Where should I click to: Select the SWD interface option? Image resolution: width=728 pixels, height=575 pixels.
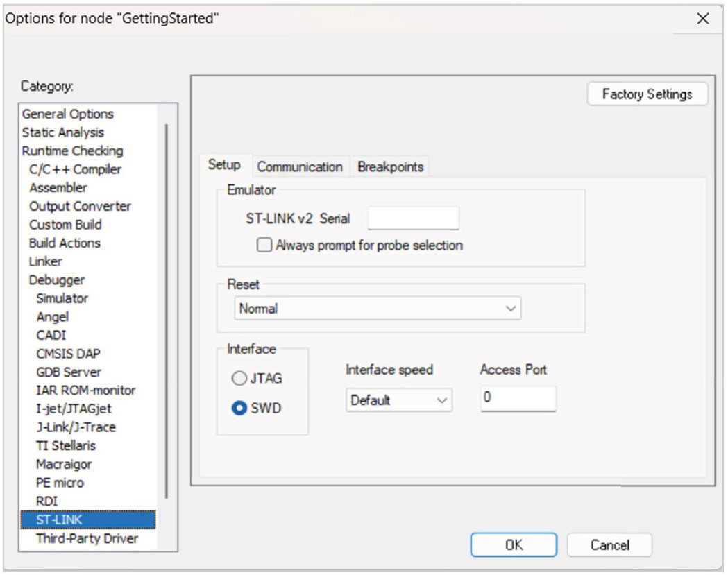click(239, 409)
